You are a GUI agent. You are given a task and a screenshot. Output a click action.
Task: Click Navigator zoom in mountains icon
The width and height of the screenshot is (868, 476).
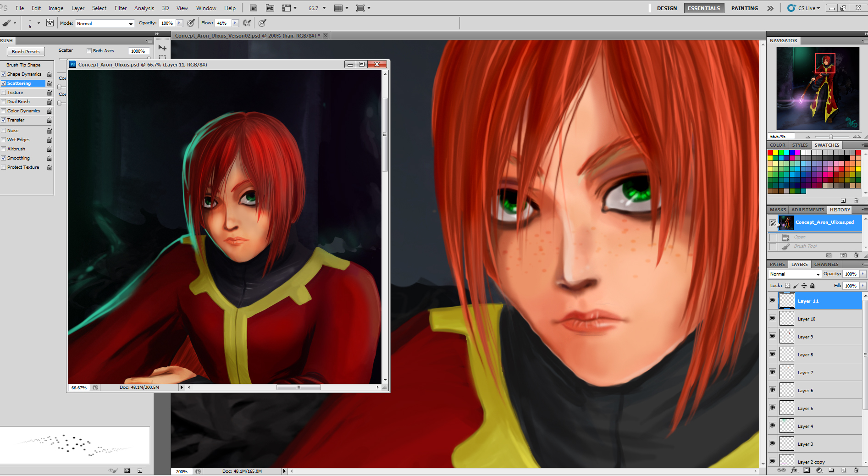tap(857, 137)
